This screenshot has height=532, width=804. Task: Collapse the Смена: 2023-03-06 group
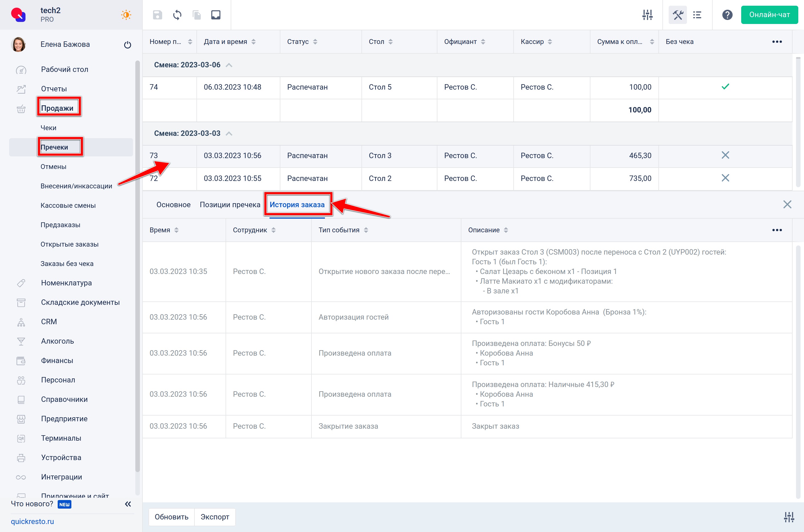point(229,65)
